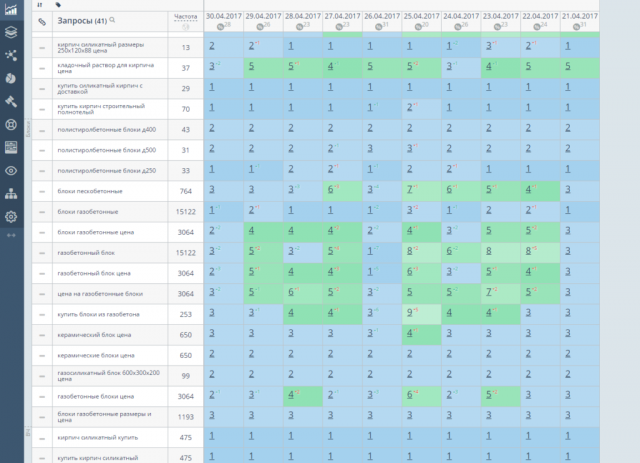Click dash icon for керамический блок цена row
This screenshot has height=463, width=640.
tap(42, 335)
